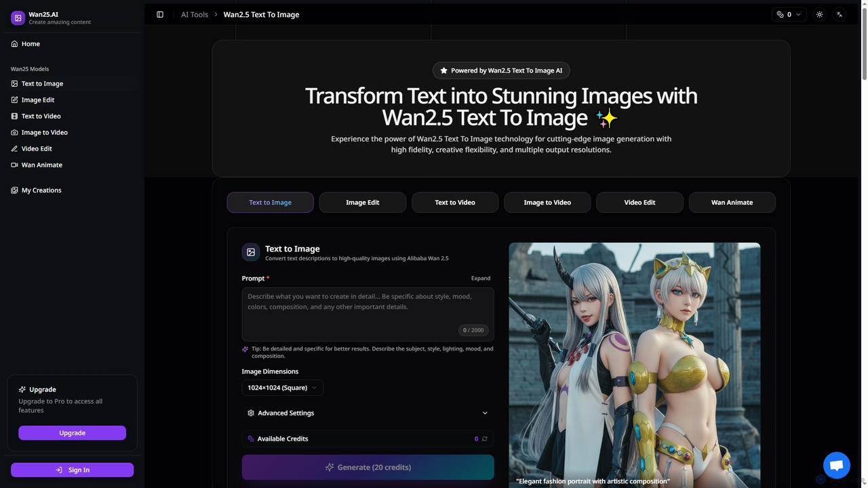Click the purple Upgrade button
This screenshot has width=868, height=488.
pyautogui.click(x=72, y=433)
